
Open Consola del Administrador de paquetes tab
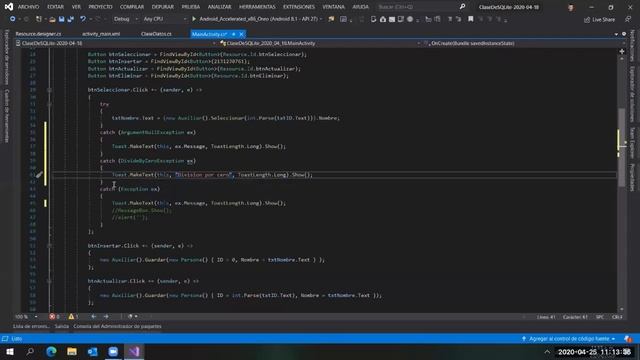click(x=117, y=327)
